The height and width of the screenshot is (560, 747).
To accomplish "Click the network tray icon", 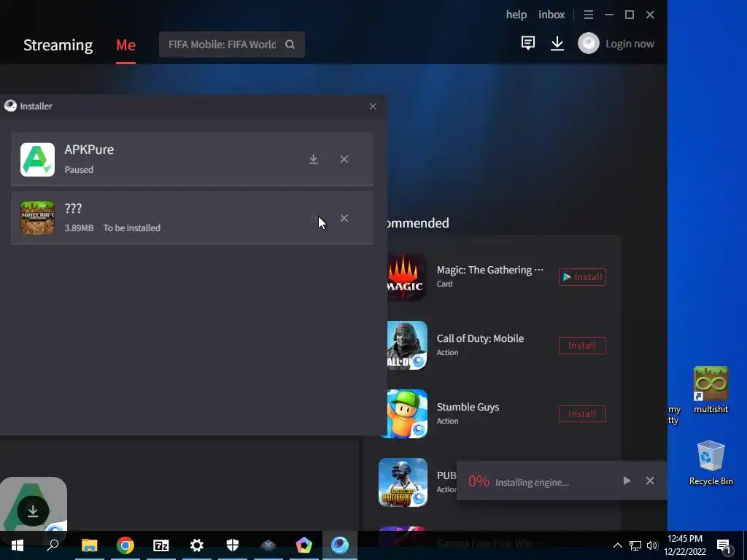I will pos(635,545).
